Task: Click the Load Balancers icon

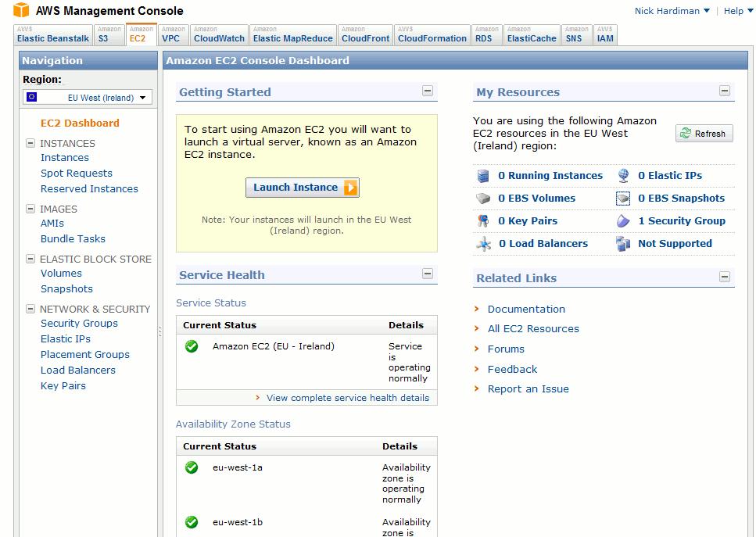Action: (484, 243)
